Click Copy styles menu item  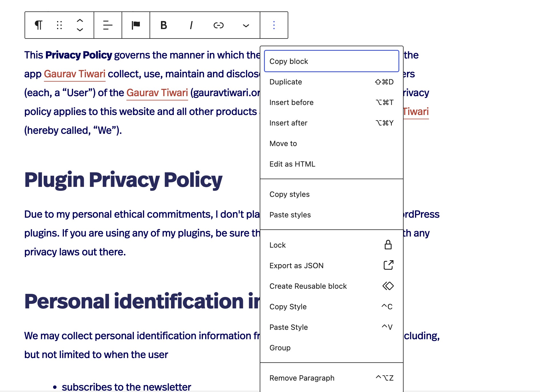click(332, 194)
